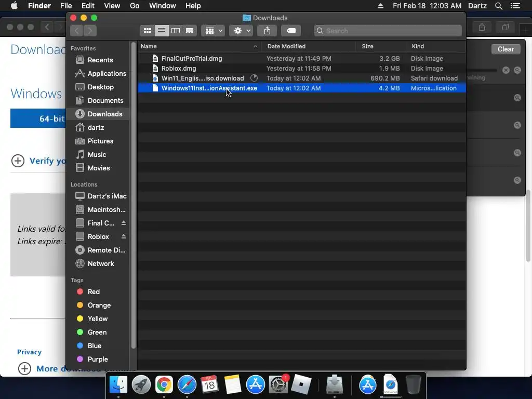Image resolution: width=532 pixels, height=399 pixels.
Task: Select Win11_Englis....iso.download file
Action: click(302, 78)
